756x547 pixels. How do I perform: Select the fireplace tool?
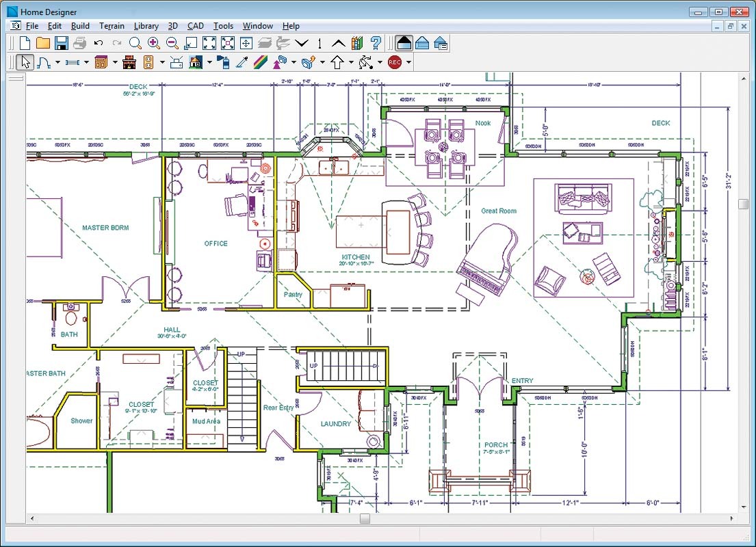[128, 62]
